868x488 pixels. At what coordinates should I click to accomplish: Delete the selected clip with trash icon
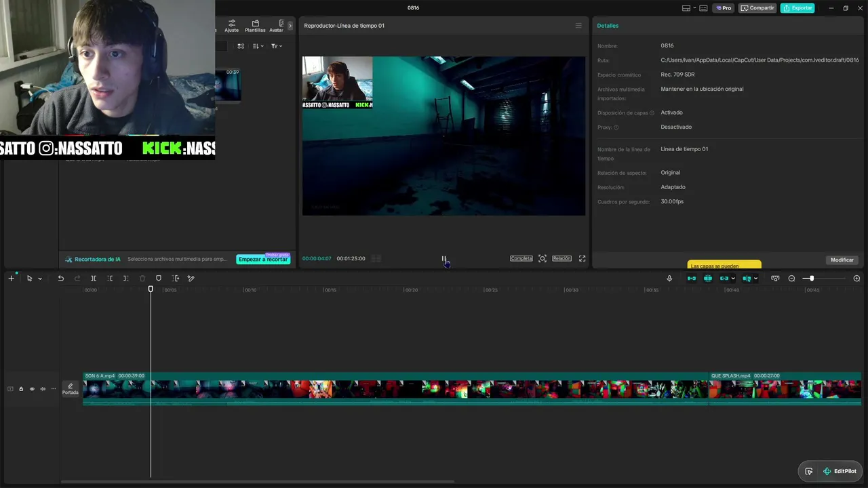142,279
